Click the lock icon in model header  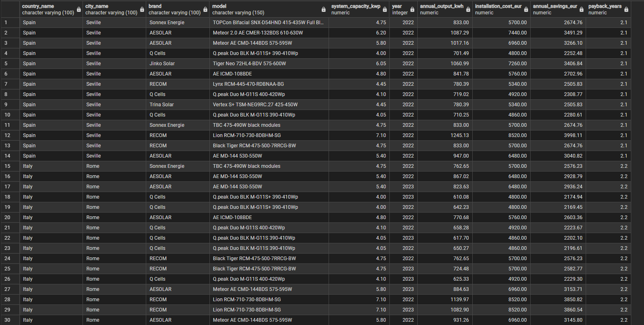pyautogui.click(x=324, y=9)
